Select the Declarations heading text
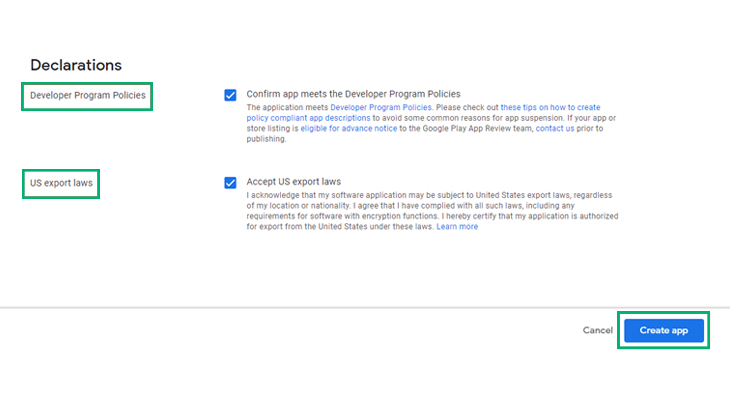The height and width of the screenshot is (400, 730). tap(76, 65)
